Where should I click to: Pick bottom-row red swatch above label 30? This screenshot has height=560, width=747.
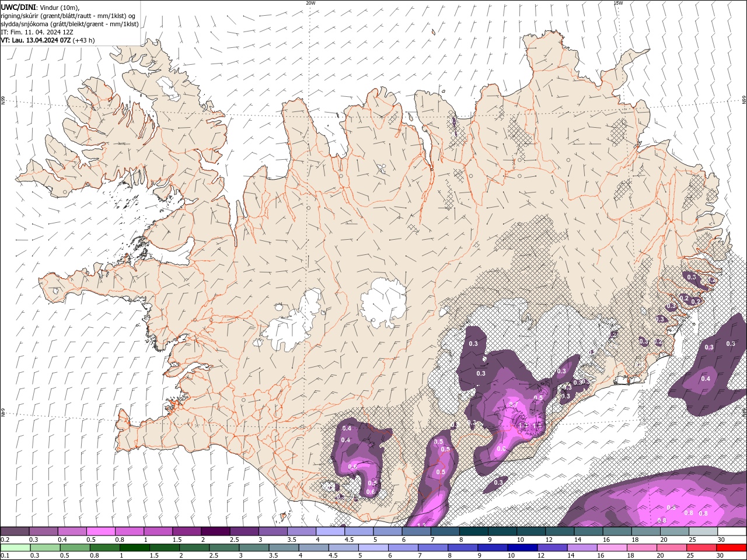click(x=731, y=548)
